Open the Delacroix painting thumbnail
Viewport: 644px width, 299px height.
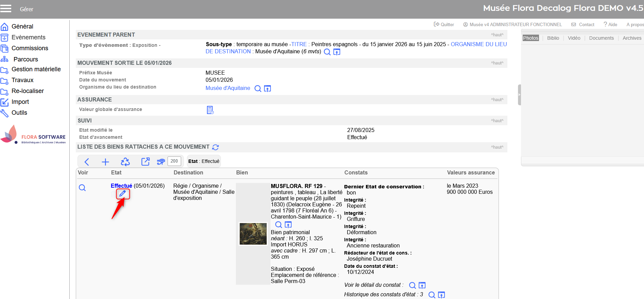pos(253,234)
